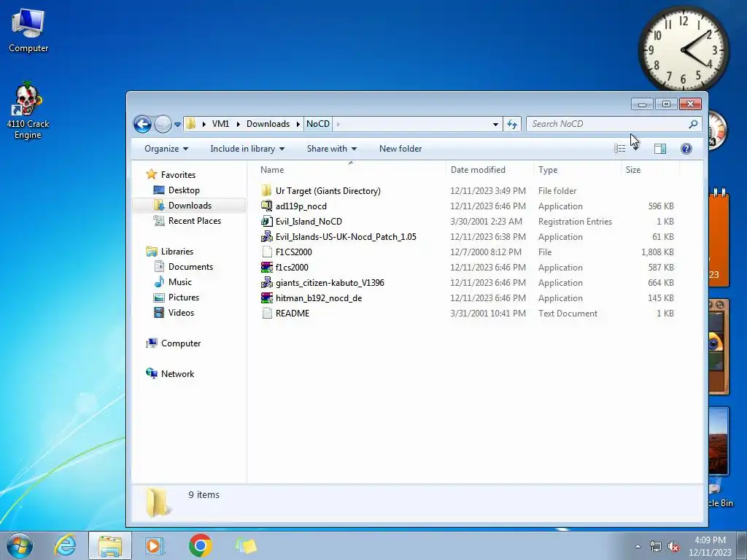This screenshot has height=560, width=747.
Task: Select the giants_citizen-kabuto_V1396 application icon
Action: coord(267,282)
